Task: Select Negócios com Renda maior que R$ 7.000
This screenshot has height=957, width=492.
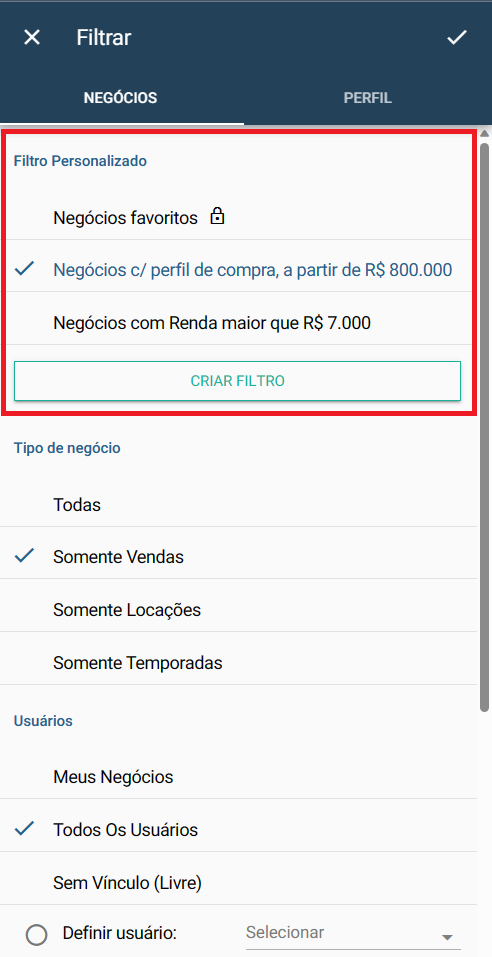Action: pos(238,323)
